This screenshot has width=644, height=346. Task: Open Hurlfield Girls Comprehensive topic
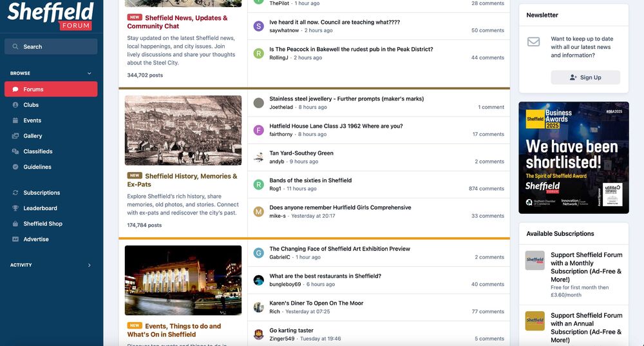click(x=340, y=207)
